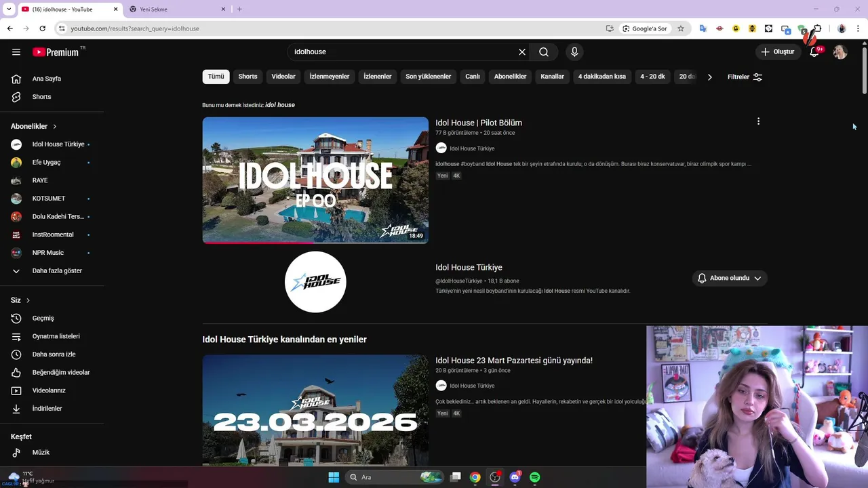This screenshot has width=868, height=488.
Task: Open Chrome extensions puzzle icon
Action: [817, 28]
